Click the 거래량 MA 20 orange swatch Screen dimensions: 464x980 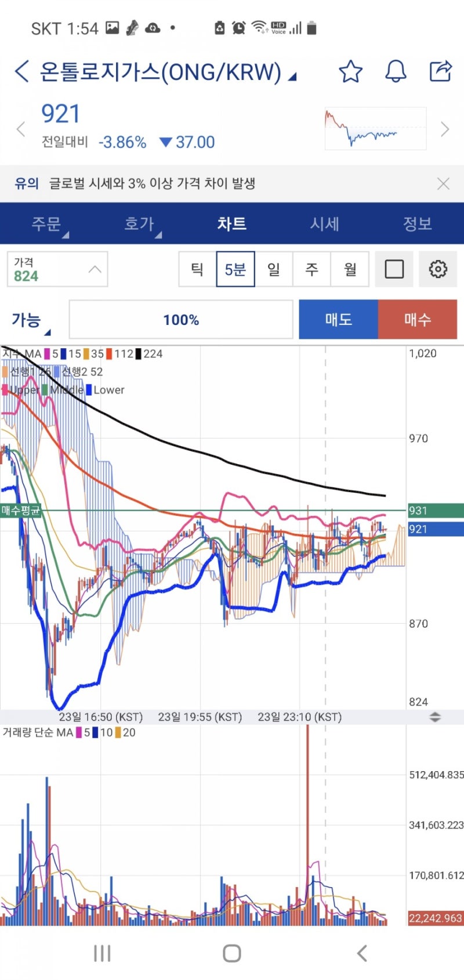click(x=118, y=733)
